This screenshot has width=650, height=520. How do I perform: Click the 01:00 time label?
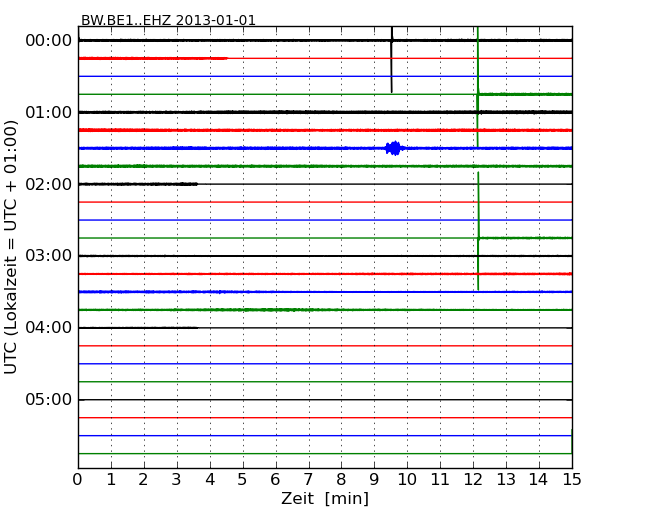(49, 112)
